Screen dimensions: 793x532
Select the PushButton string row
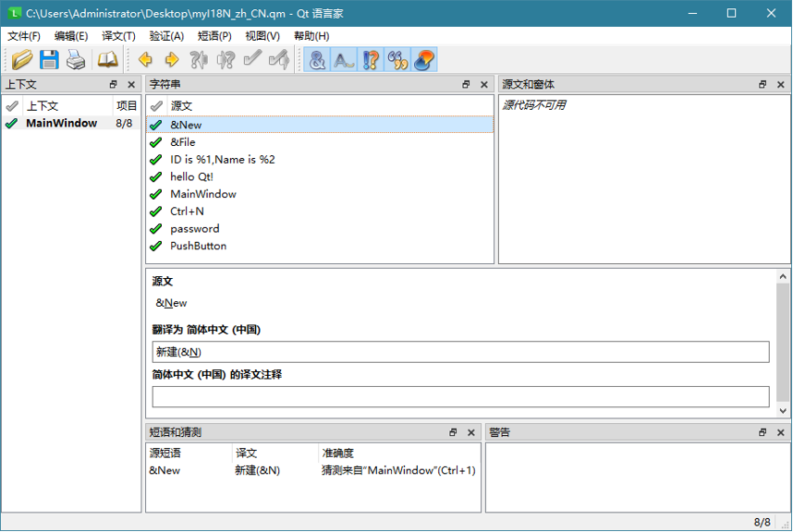320,246
